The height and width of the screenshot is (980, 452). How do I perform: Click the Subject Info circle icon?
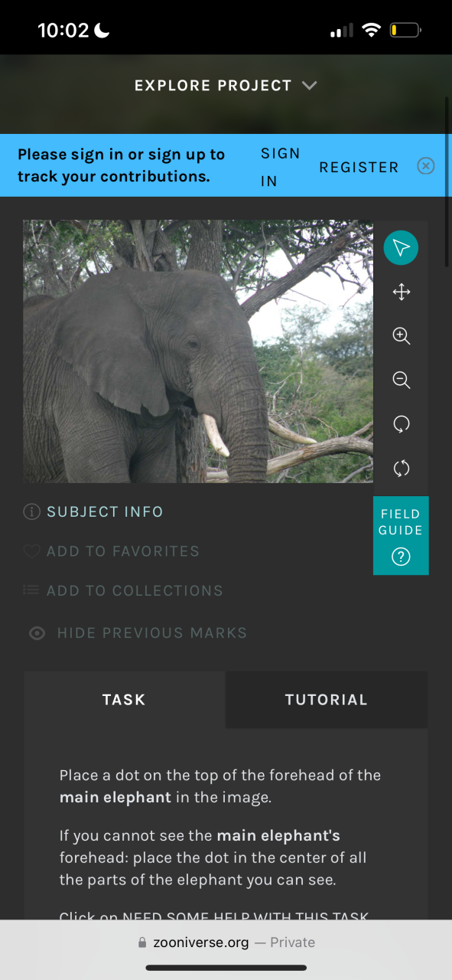(x=31, y=512)
